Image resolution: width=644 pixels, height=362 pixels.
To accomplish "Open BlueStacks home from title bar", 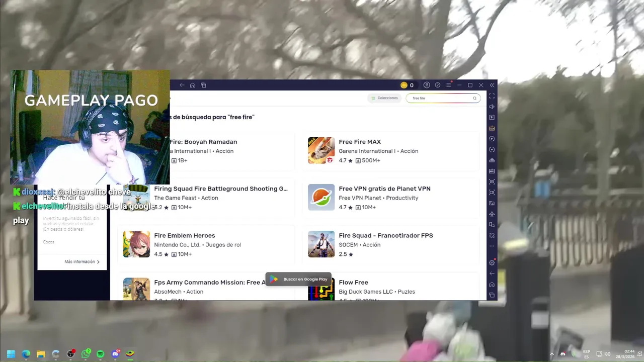I will point(193,85).
